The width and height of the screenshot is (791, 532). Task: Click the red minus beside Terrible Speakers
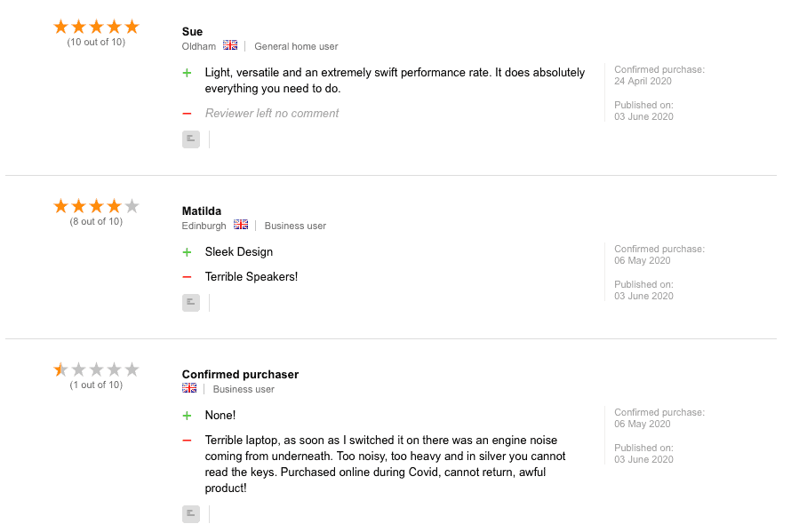(x=187, y=277)
